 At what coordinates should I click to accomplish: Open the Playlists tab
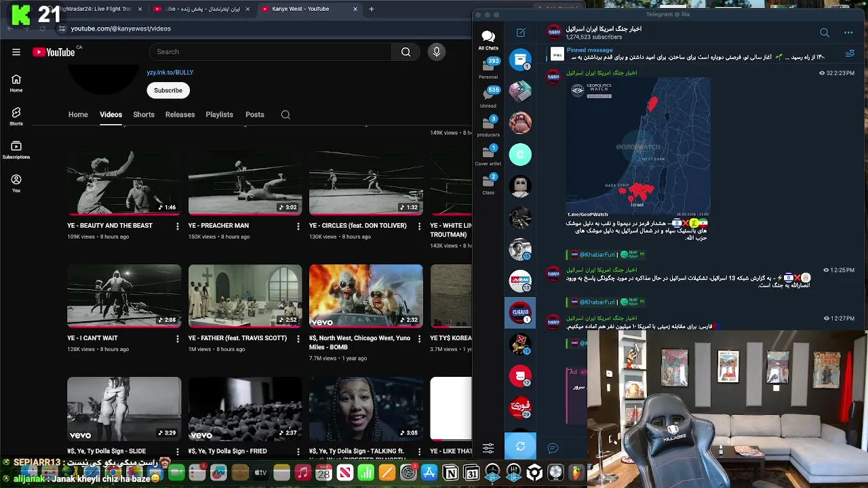[x=219, y=115]
